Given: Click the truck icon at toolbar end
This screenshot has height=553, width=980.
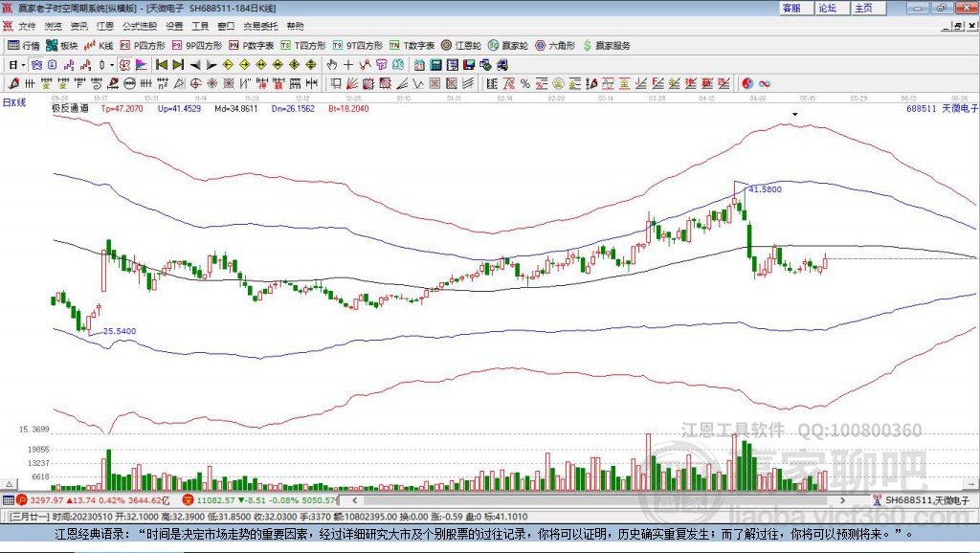Looking at the screenshot, I should click(502, 65).
